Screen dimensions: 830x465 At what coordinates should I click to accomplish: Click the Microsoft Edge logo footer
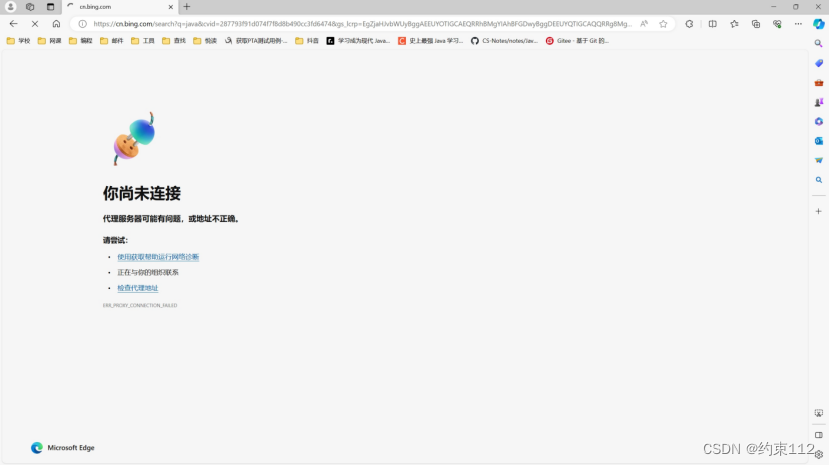pyautogui.click(x=62, y=448)
